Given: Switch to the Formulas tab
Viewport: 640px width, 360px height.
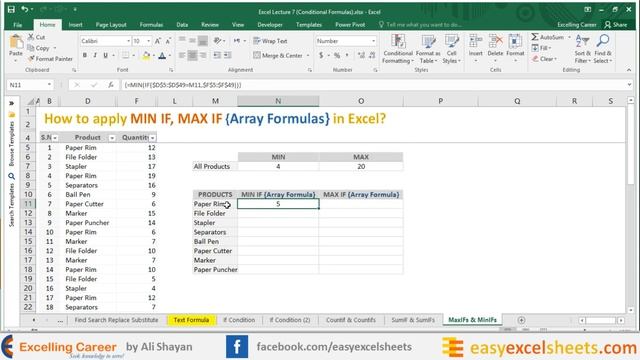Looking at the screenshot, I should 151,24.
